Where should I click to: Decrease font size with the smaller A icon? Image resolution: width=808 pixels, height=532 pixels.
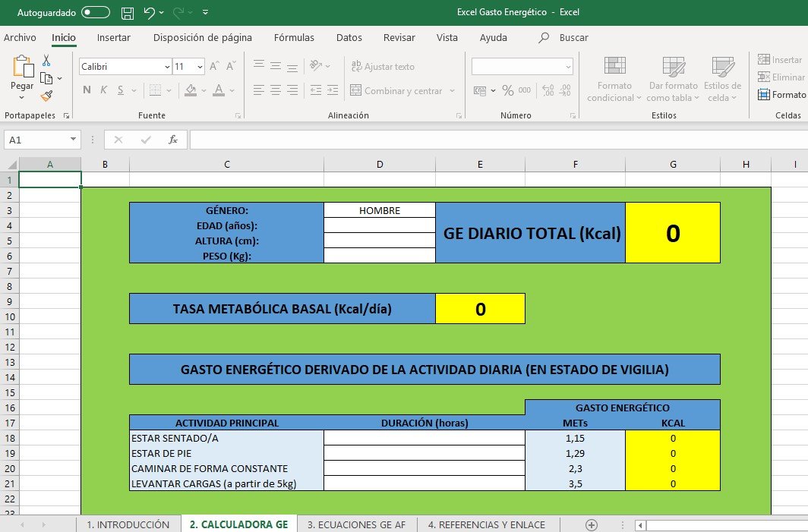[x=231, y=66]
